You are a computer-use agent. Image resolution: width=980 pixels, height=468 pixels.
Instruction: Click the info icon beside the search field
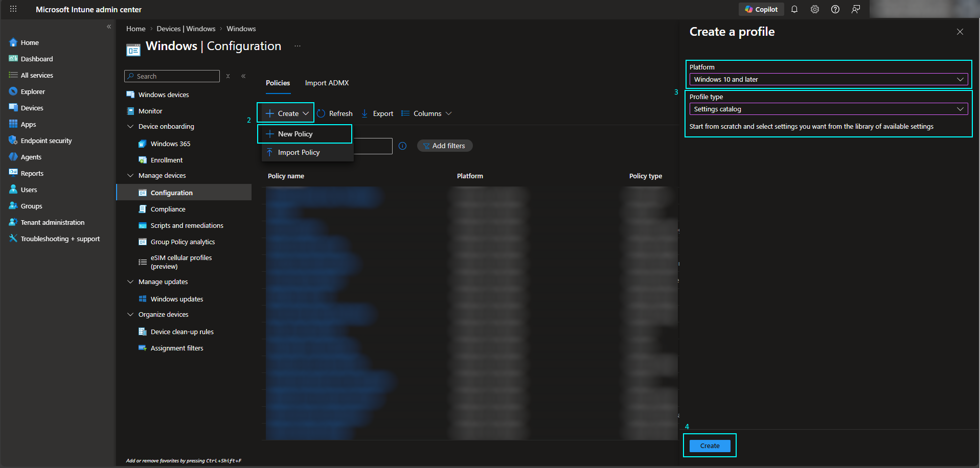pyautogui.click(x=403, y=146)
